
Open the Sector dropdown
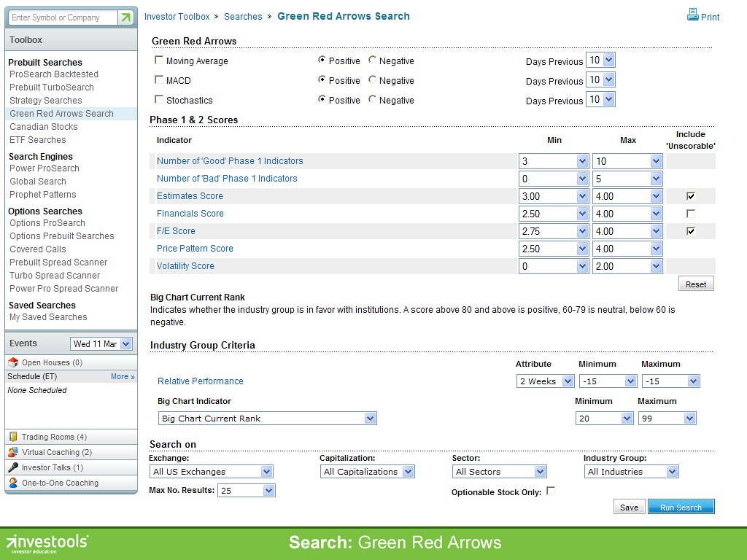499,472
